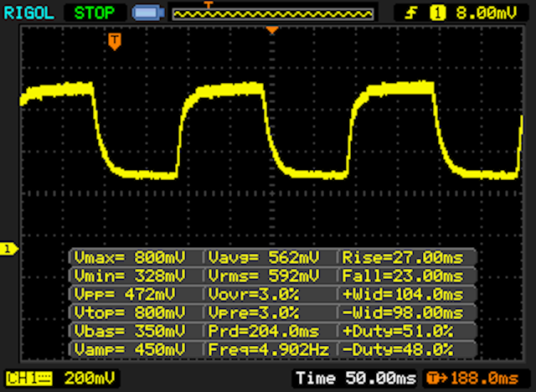Toggle the green STOP run status
This screenshot has height=392, width=536.
(95, 13)
